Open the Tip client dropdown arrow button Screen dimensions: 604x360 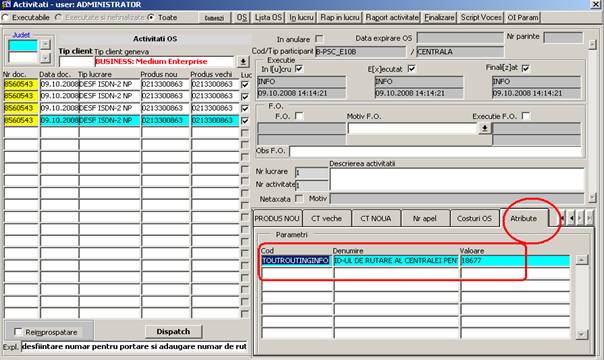(x=243, y=62)
